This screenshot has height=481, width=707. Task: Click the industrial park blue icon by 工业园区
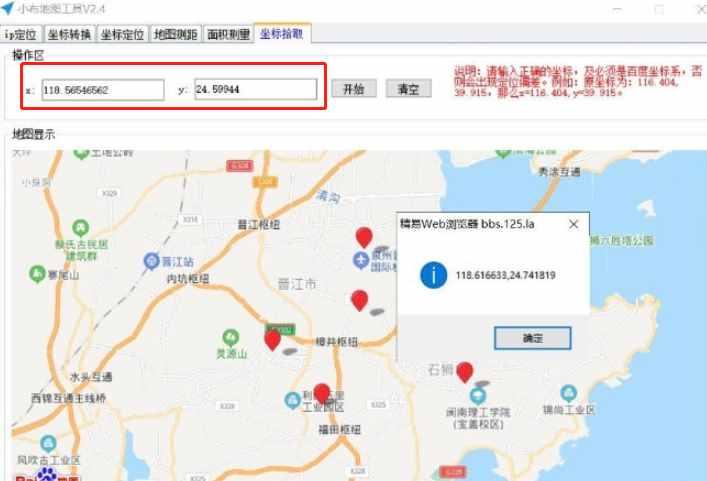pyautogui.click(x=293, y=400)
